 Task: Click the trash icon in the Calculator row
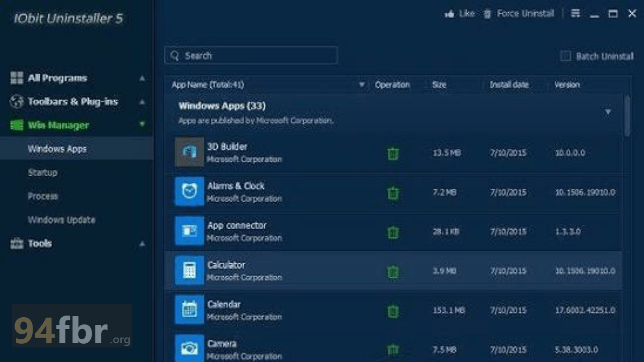tap(393, 271)
